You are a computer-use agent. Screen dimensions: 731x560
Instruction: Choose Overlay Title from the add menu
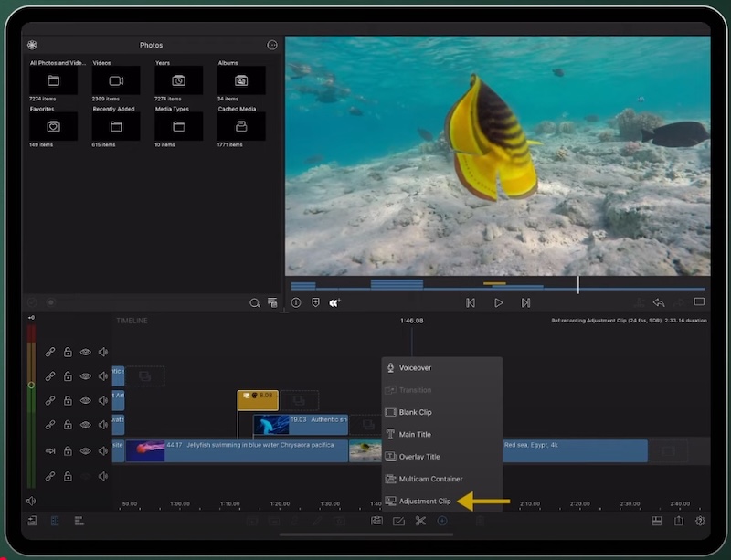[442, 457]
